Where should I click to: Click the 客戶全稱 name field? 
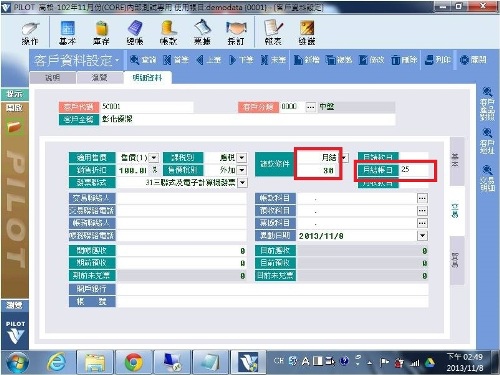247,119
